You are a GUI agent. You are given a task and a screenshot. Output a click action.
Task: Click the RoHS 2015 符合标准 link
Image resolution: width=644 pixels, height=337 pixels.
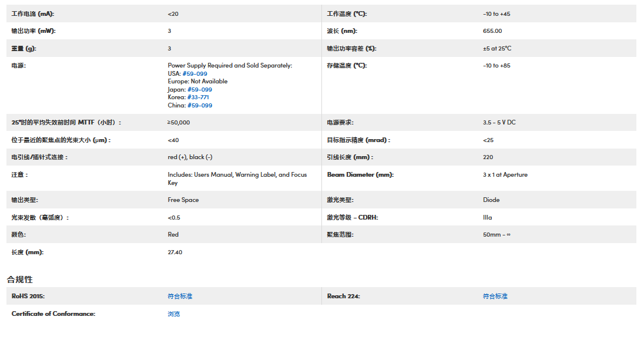(x=180, y=296)
